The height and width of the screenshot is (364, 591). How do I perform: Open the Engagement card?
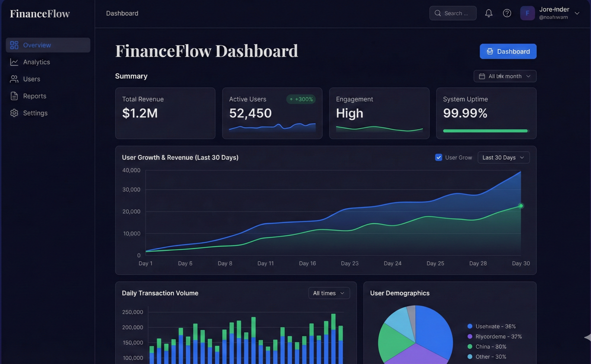(379, 113)
